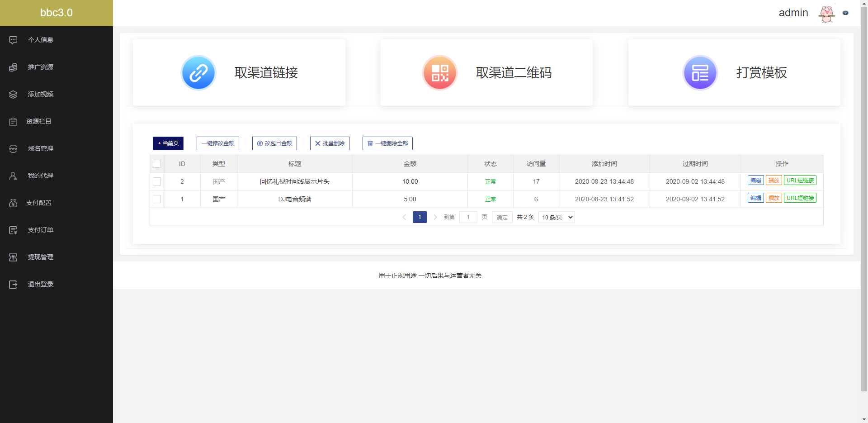Open 我的代理 agent page

click(x=40, y=176)
